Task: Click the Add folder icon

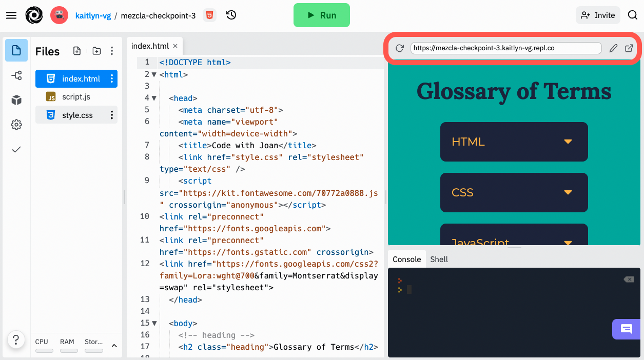Action: [x=96, y=51]
